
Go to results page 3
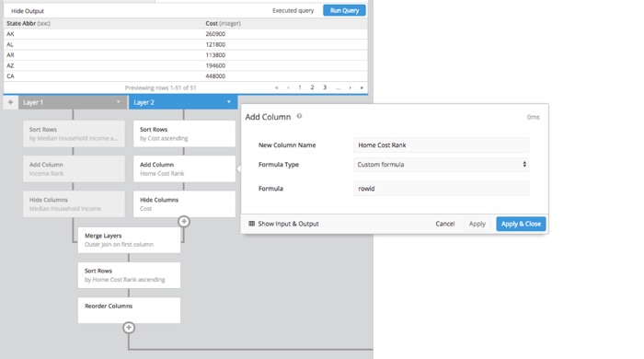point(325,87)
